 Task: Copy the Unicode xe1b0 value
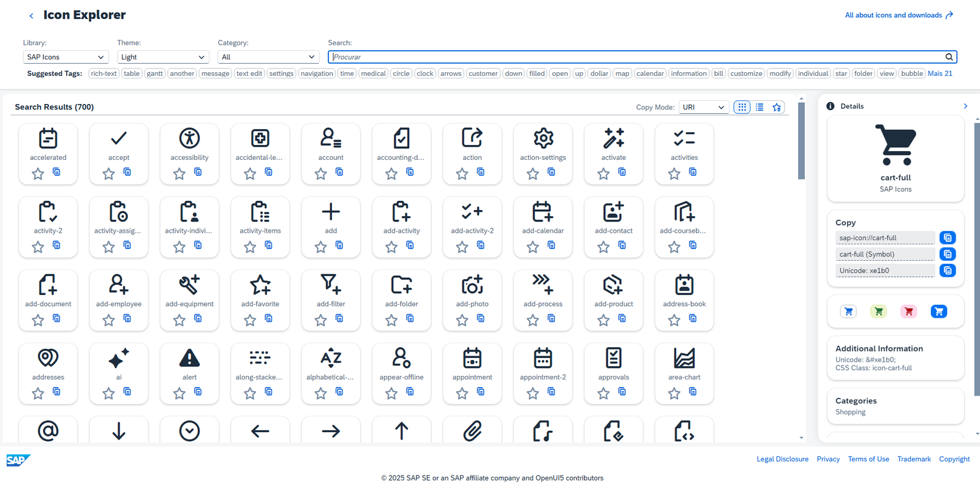click(x=948, y=270)
